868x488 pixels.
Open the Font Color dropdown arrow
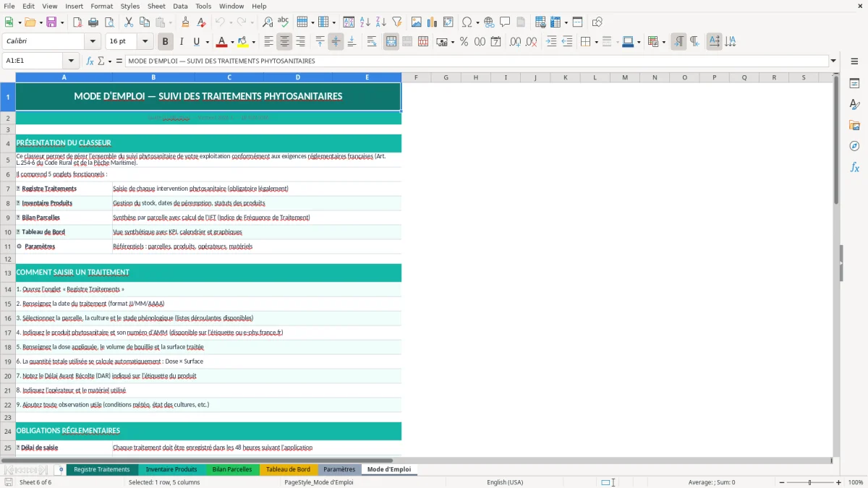[x=231, y=42]
